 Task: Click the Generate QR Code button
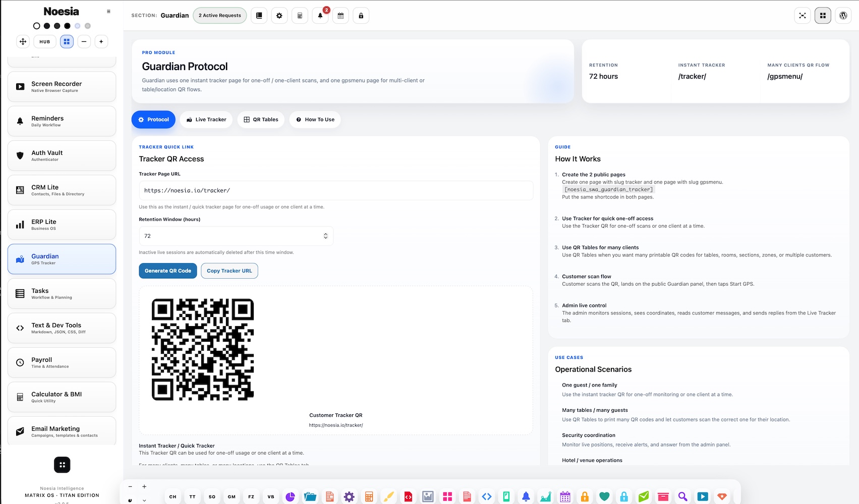[168, 271]
